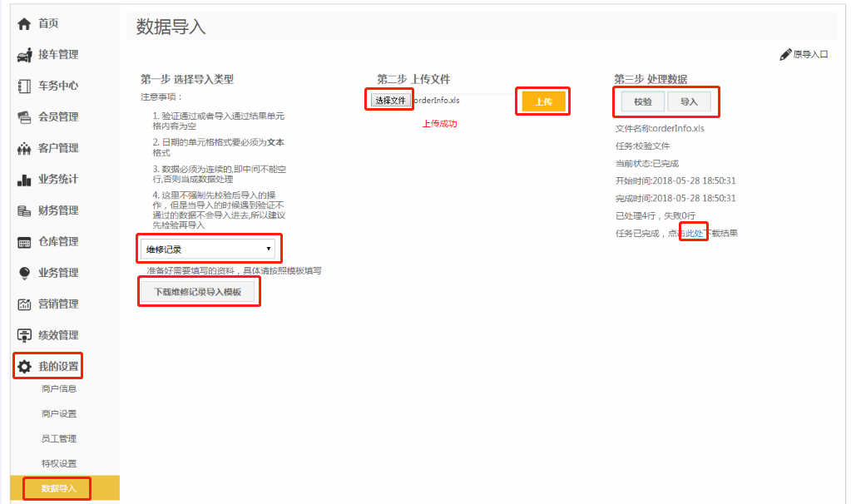Click the 校验 button
The width and height of the screenshot is (851, 504).
643,102
